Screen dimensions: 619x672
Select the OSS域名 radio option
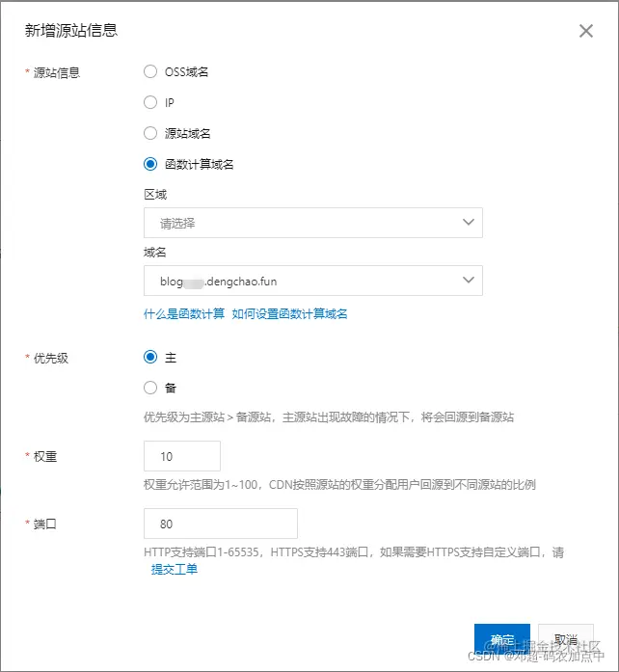[x=150, y=71]
